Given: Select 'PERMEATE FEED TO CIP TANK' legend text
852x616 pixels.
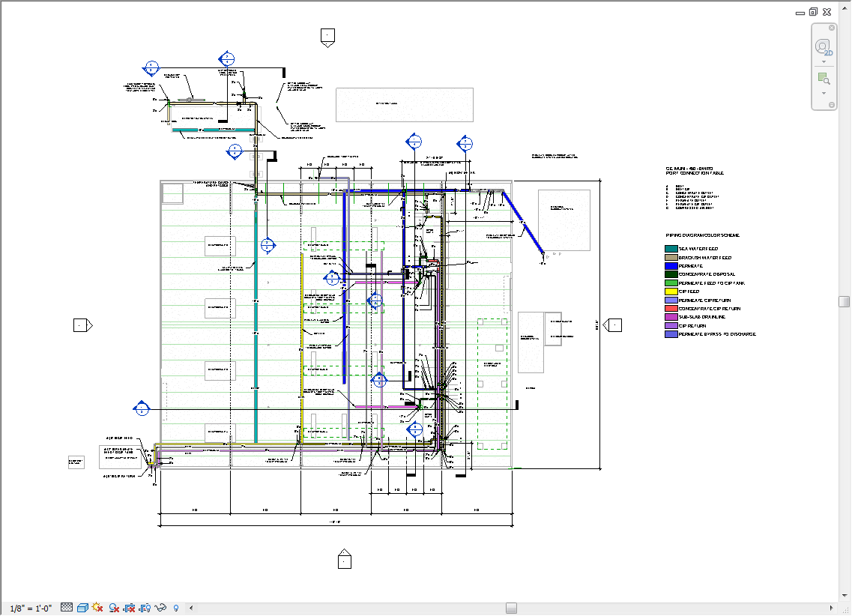Looking at the screenshot, I should tap(712, 283).
